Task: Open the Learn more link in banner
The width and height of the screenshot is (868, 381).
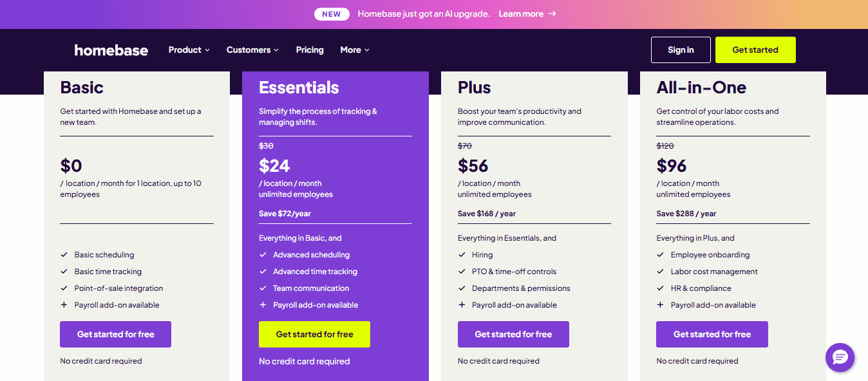Action: tap(521, 14)
